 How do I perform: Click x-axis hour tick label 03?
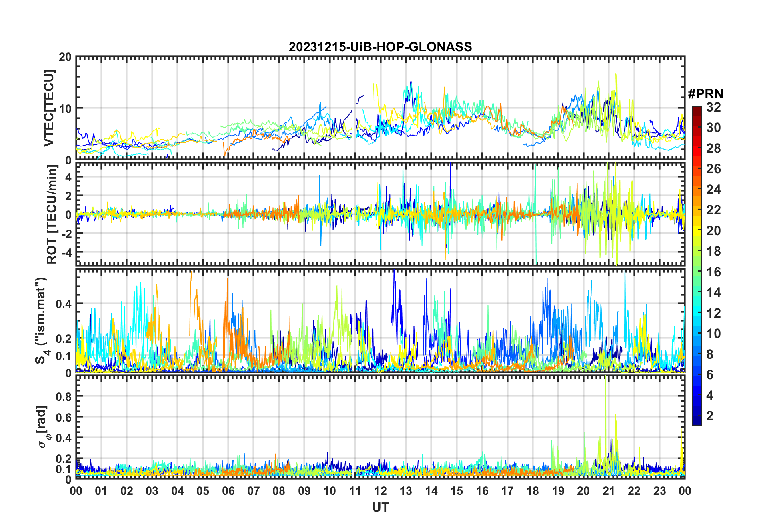pos(152,491)
